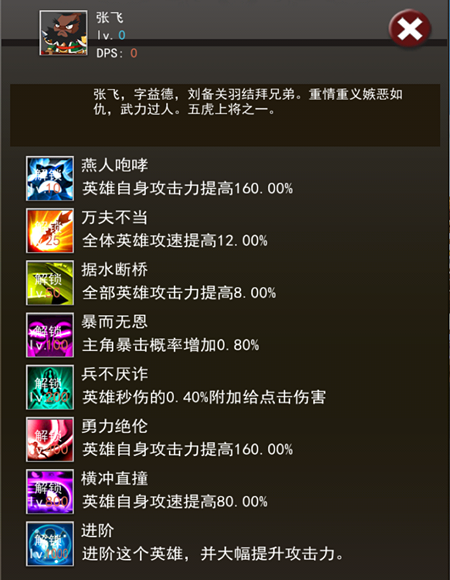This screenshot has height=580, width=450.
Task: Select the 横冲直撞 purple skill icon
Action: tap(50, 492)
